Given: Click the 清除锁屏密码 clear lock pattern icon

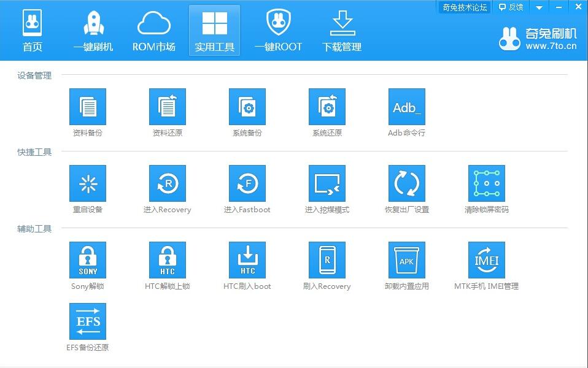Looking at the screenshot, I should (x=486, y=183).
